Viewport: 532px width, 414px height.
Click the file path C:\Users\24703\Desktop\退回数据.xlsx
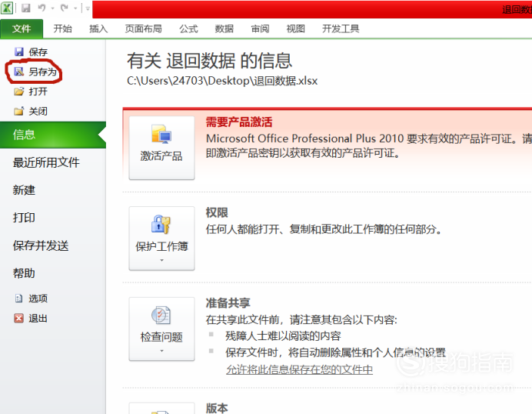click(222, 81)
